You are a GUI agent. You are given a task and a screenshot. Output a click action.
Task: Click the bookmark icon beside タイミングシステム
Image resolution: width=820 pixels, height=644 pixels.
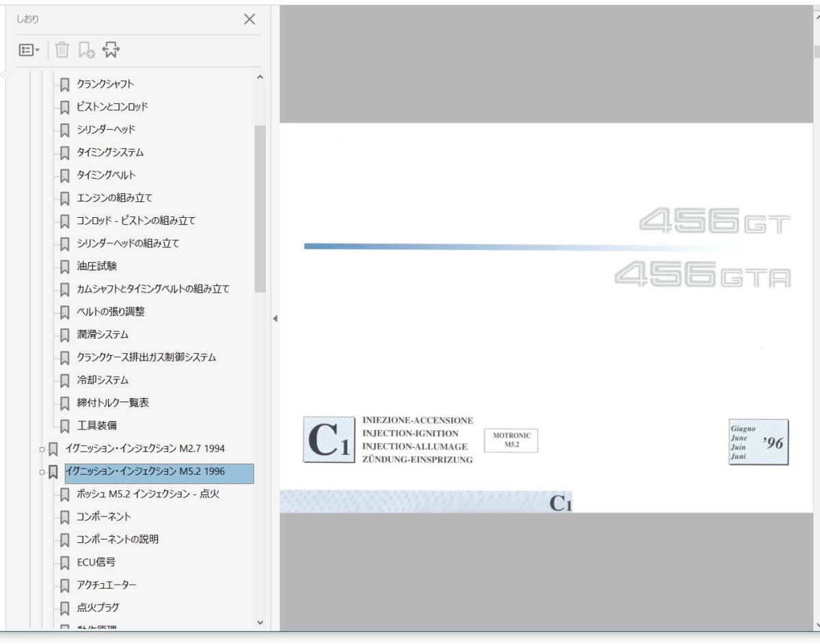pyautogui.click(x=65, y=153)
